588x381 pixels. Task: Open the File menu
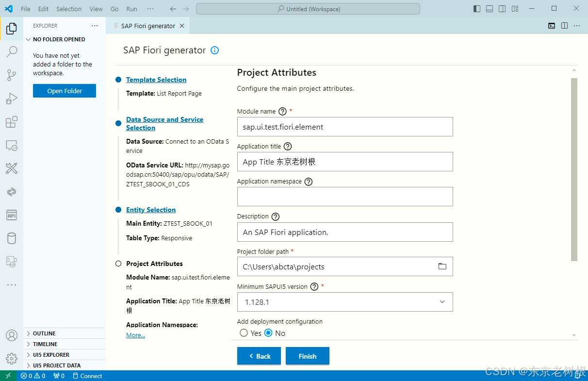(26, 9)
